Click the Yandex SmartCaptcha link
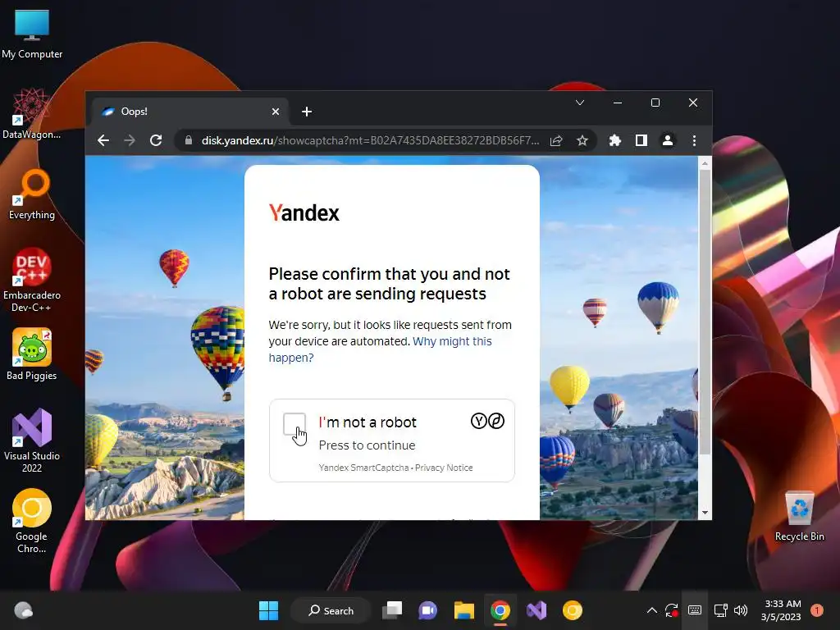The width and height of the screenshot is (840, 630). coord(363,468)
